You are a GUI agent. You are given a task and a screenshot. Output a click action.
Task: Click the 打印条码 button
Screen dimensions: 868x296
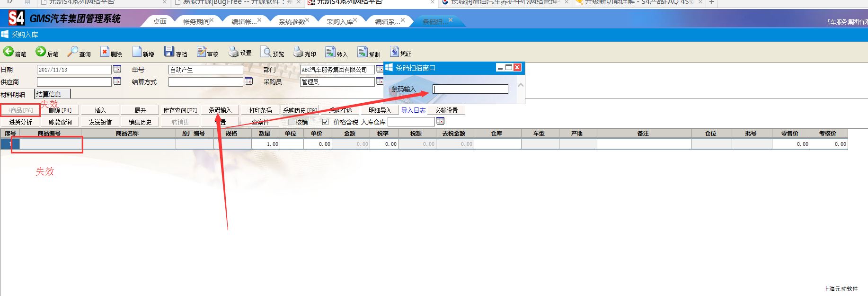click(260, 110)
